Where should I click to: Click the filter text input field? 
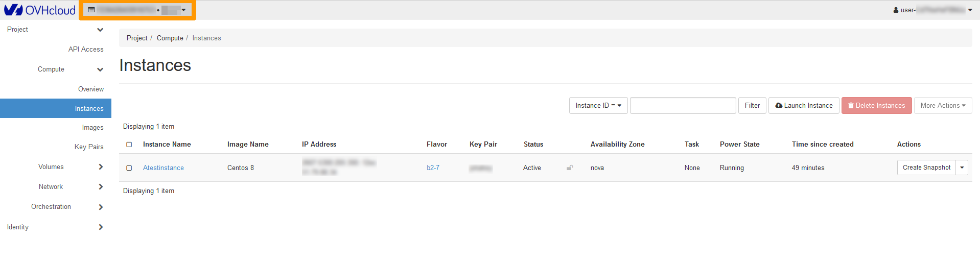683,106
